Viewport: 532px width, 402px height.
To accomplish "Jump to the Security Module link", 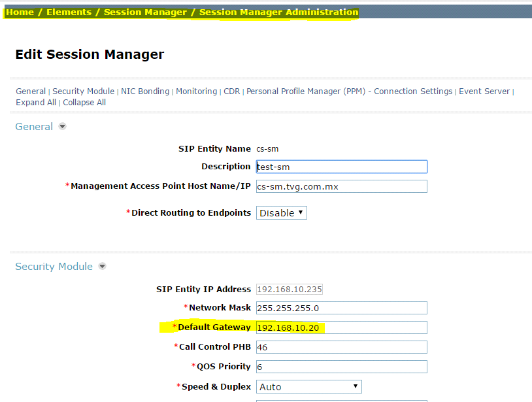I will tap(84, 92).
